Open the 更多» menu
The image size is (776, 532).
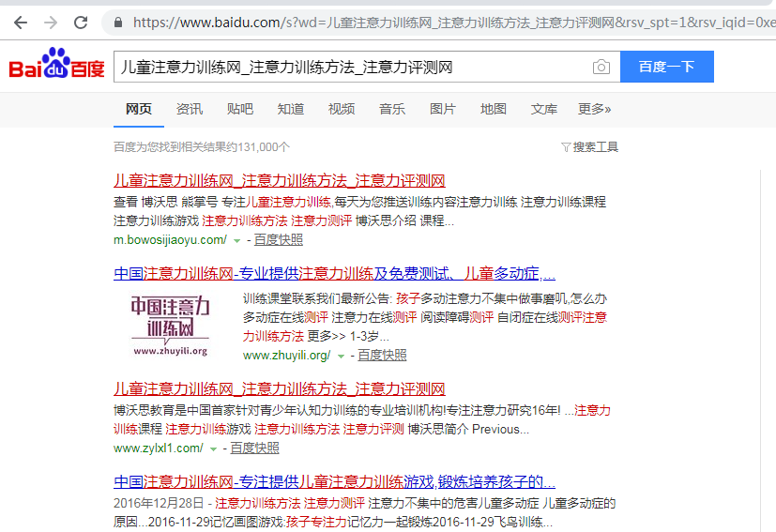[594, 109]
